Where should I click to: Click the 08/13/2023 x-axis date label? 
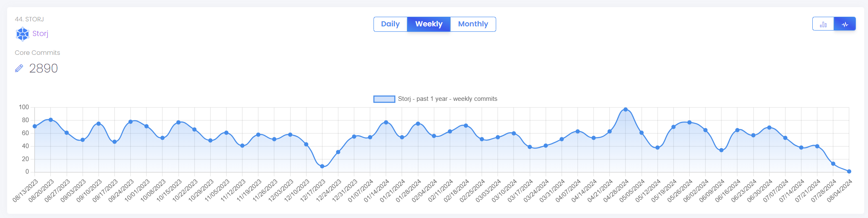(x=26, y=191)
